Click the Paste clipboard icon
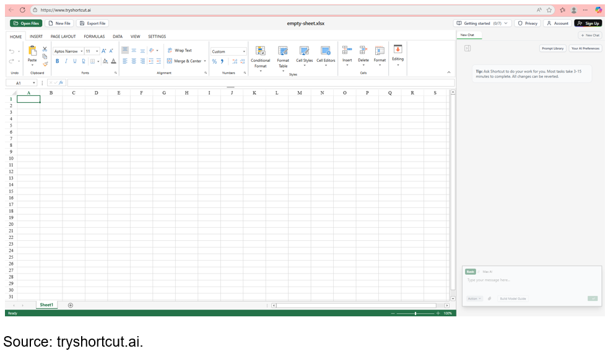The height and width of the screenshot is (364, 613). click(32, 51)
